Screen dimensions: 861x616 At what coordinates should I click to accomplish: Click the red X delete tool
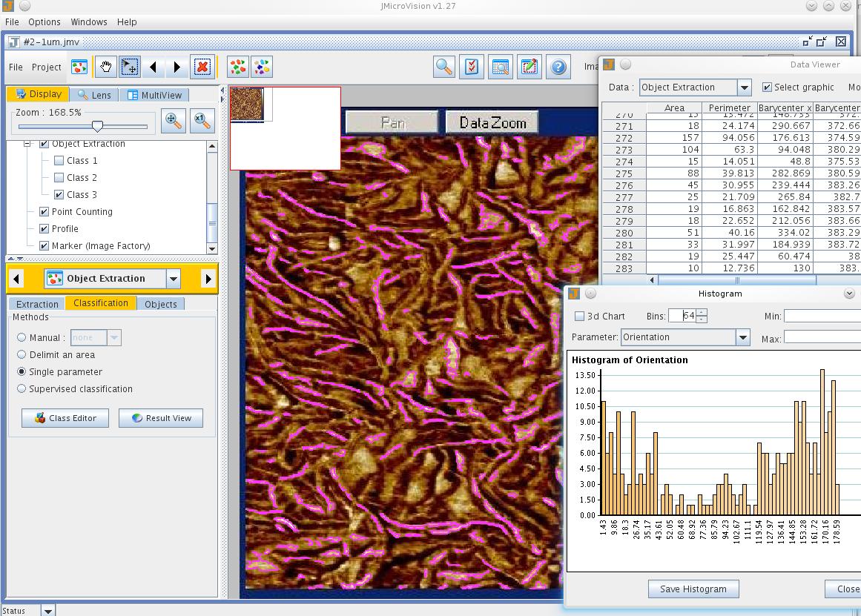(202, 67)
